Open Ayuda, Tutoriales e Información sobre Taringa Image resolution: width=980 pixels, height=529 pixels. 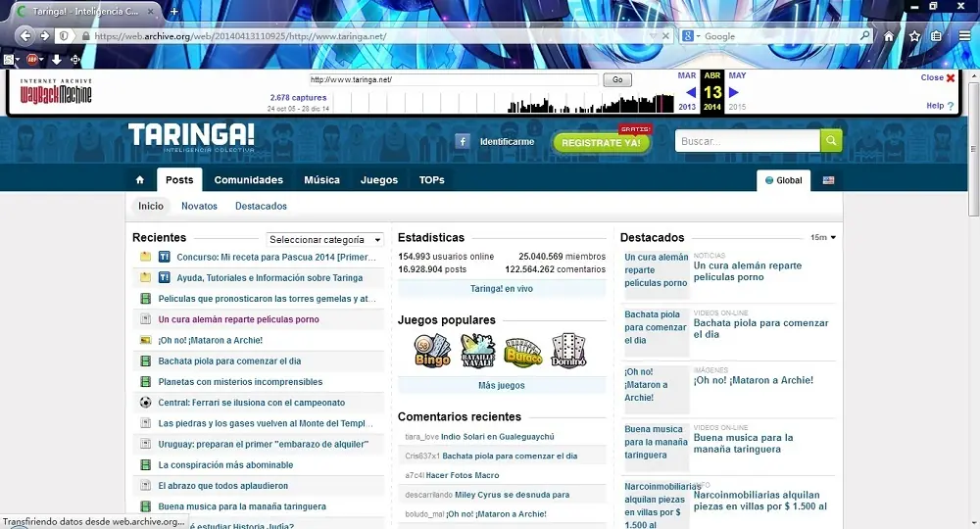coord(269,278)
